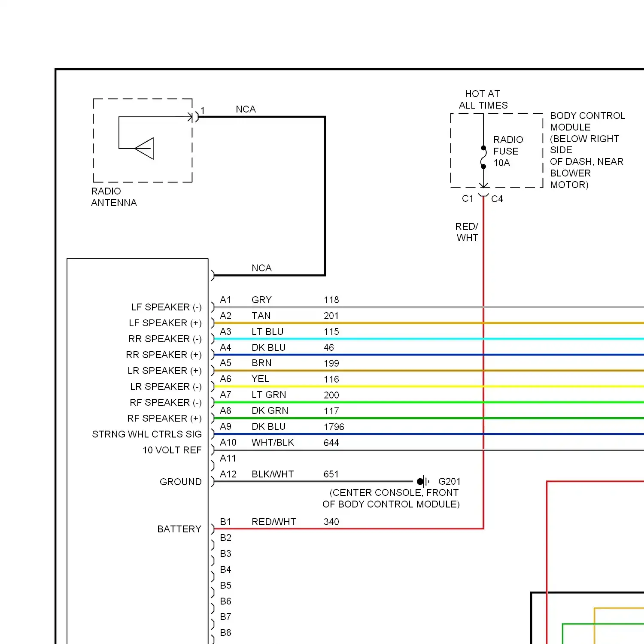Click the G201 ground label
644x644 pixels.
tap(450, 482)
